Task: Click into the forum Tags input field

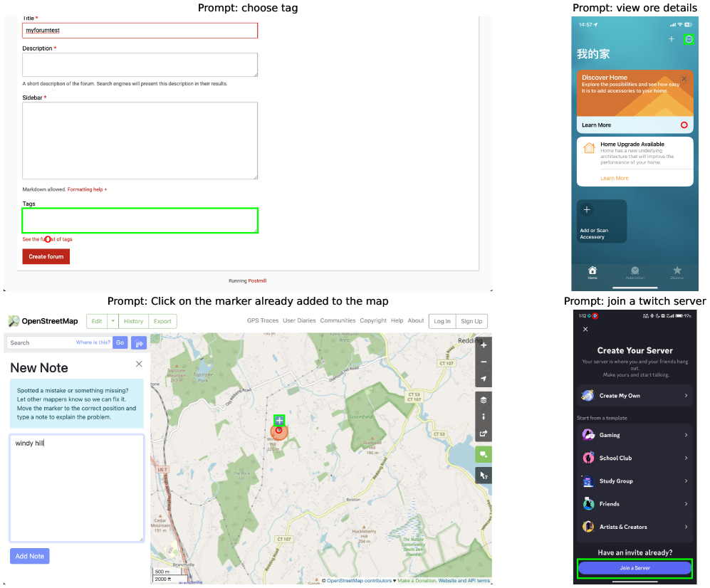Action: pos(140,221)
